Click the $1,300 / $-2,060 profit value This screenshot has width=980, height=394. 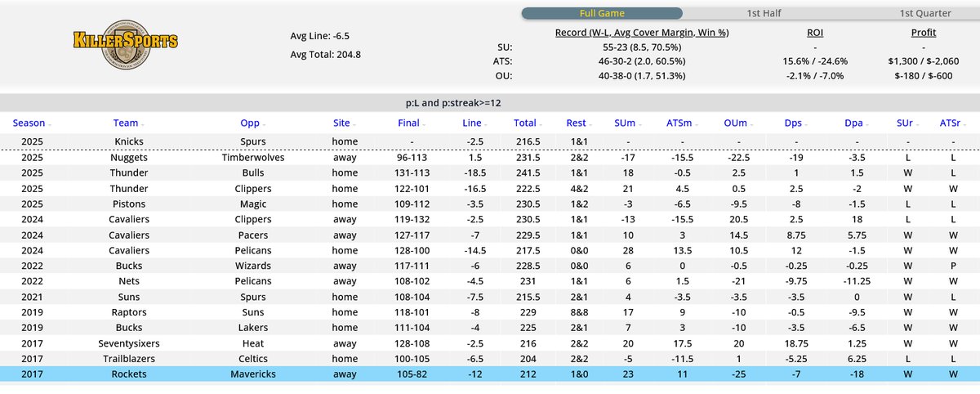point(924,61)
